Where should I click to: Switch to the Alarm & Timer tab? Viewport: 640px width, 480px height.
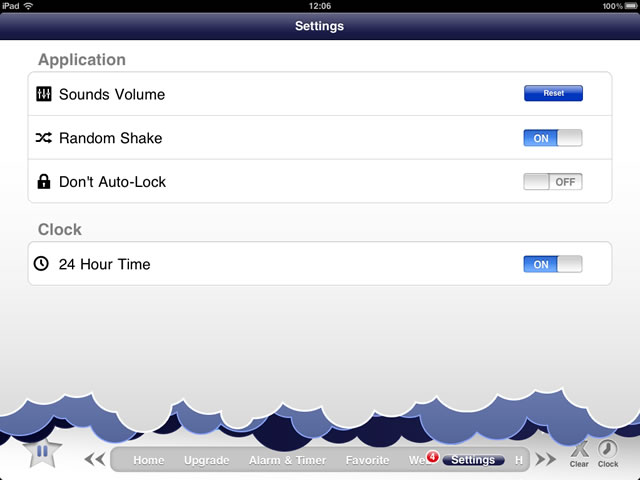pos(287,460)
